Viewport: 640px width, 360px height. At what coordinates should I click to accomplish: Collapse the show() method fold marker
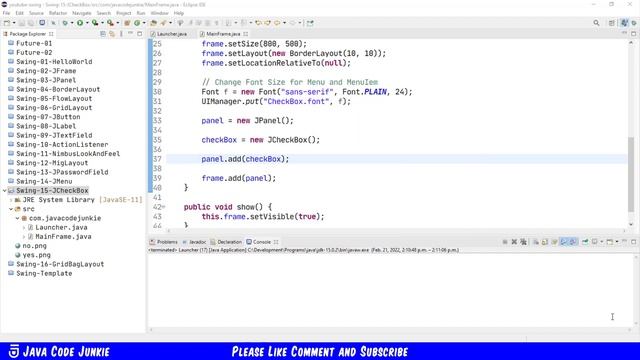(x=164, y=207)
